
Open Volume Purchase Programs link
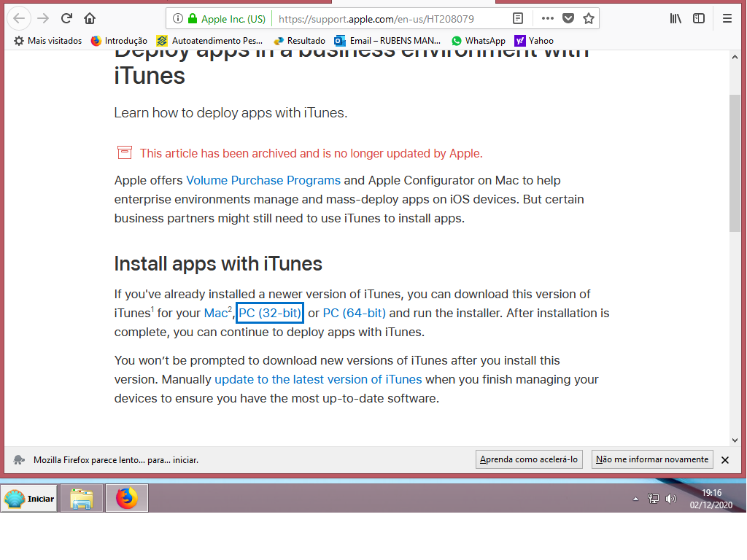click(x=263, y=180)
